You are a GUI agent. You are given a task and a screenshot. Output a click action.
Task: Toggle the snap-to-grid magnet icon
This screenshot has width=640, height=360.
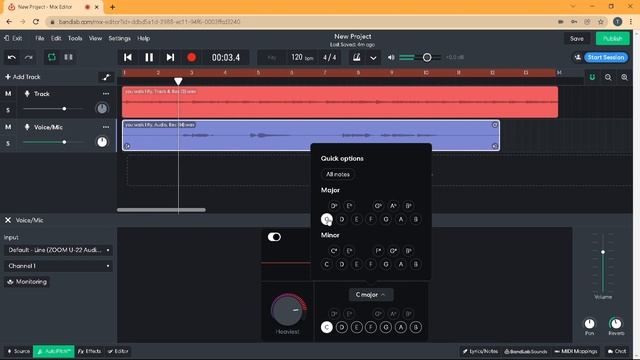click(592, 77)
